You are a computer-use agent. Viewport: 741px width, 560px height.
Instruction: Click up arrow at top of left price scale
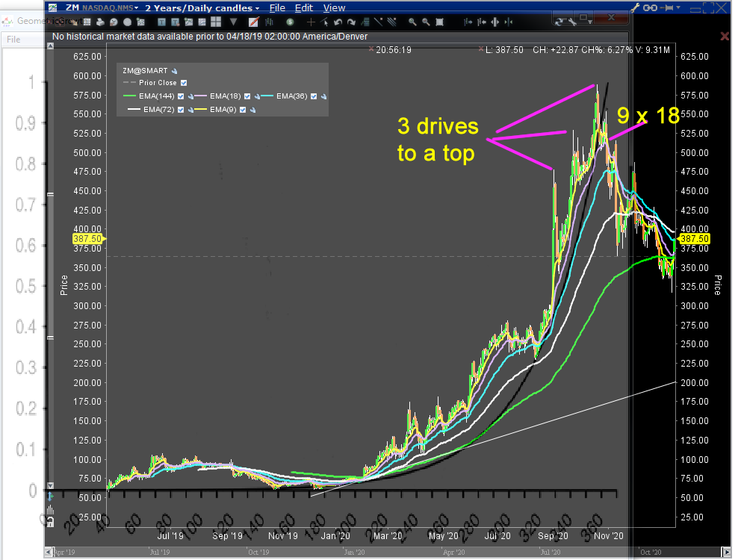pos(50,46)
